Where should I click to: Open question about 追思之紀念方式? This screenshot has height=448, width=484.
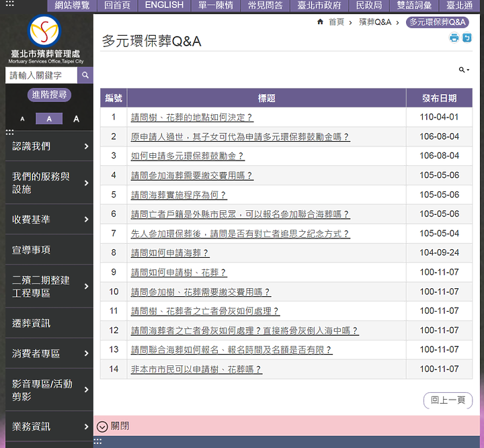tap(241, 234)
